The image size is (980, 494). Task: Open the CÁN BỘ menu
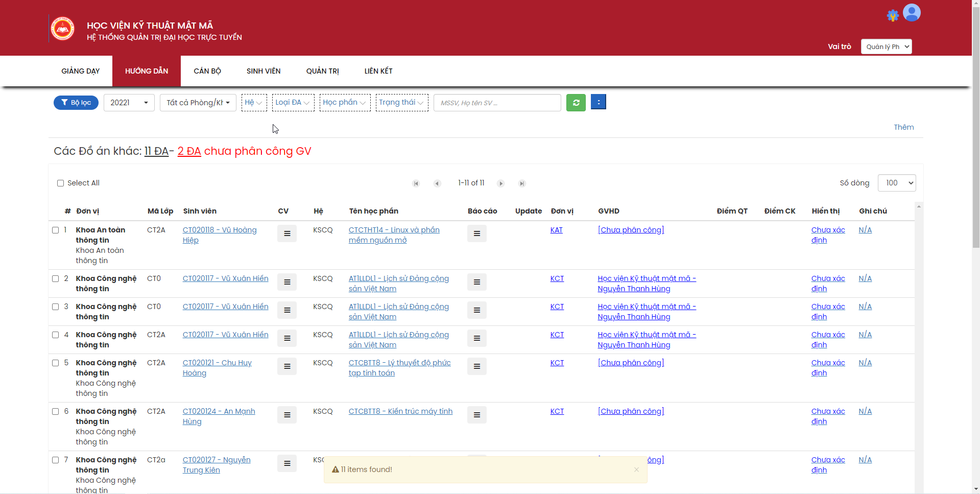tap(207, 71)
